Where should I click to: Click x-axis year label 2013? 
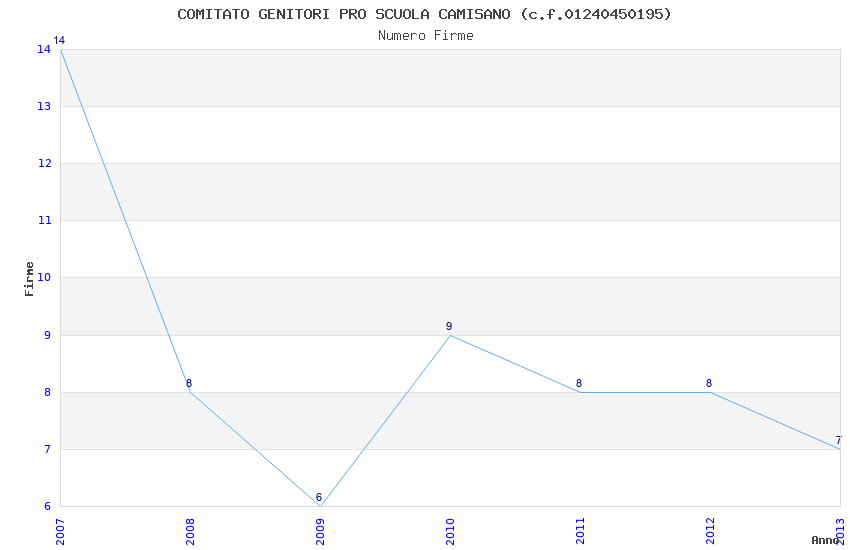[x=841, y=532]
